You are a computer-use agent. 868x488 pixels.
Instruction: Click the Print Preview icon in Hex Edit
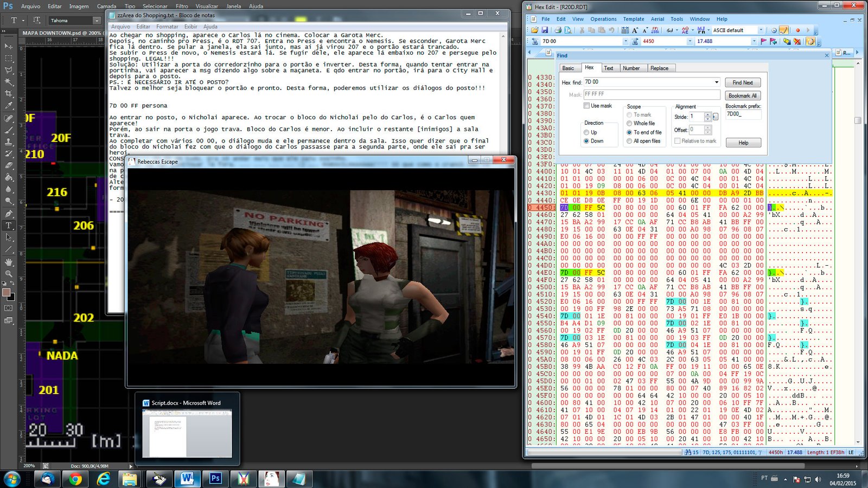coord(567,30)
